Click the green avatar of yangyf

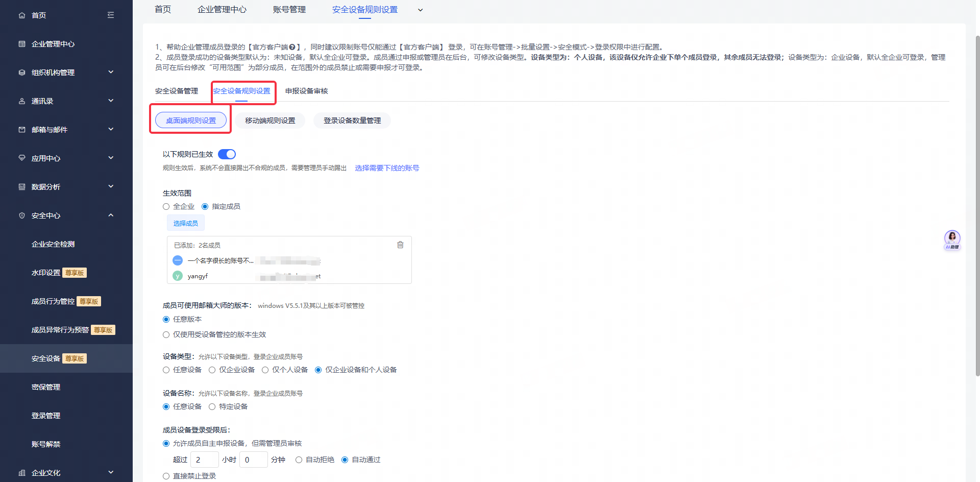click(178, 276)
